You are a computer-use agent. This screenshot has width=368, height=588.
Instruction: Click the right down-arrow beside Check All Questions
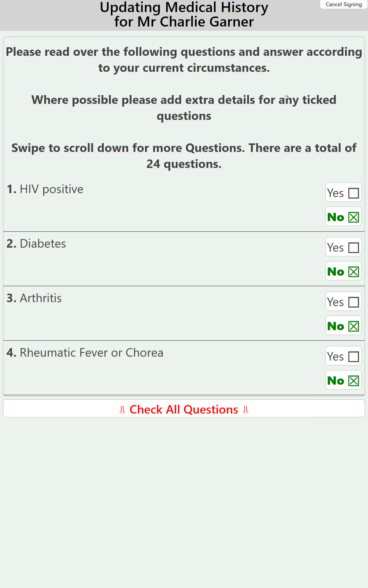coord(245,410)
